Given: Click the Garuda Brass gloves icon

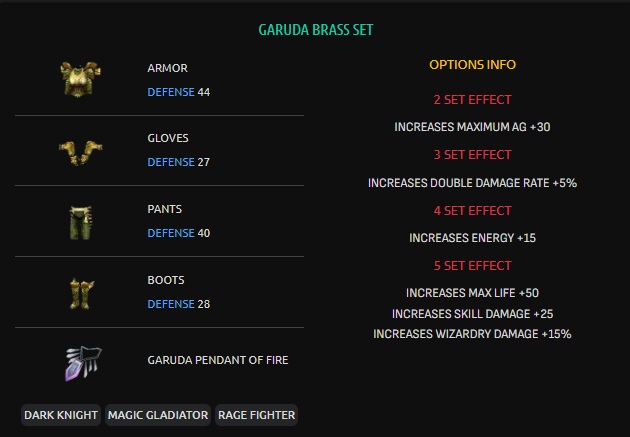Looking at the screenshot, I should tap(75, 149).
